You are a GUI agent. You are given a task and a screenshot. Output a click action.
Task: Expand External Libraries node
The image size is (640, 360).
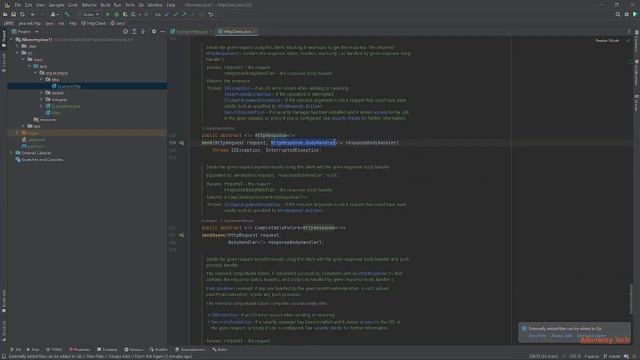click(x=11, y=153)
